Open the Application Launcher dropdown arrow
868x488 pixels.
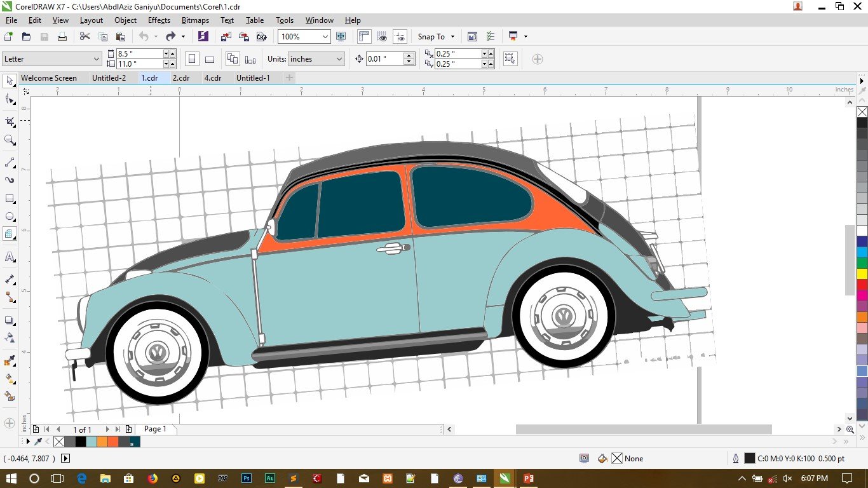[526, 37]
